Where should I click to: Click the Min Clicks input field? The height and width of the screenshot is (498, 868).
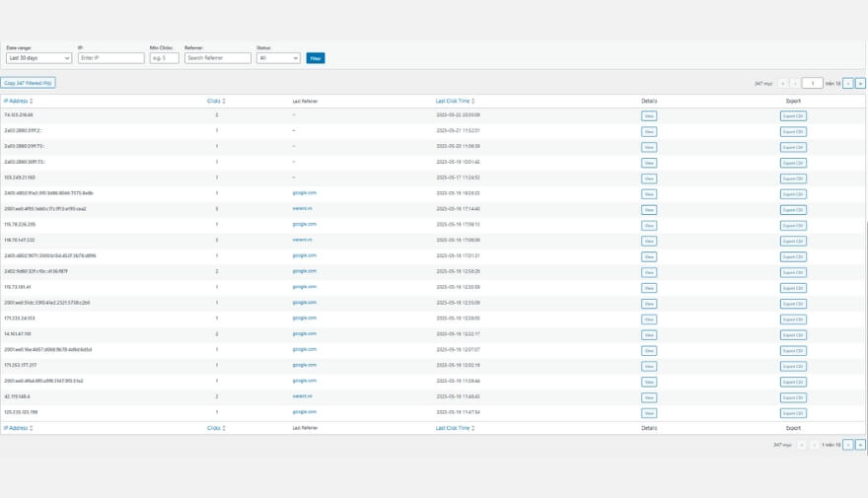click(x=164, y=58)
